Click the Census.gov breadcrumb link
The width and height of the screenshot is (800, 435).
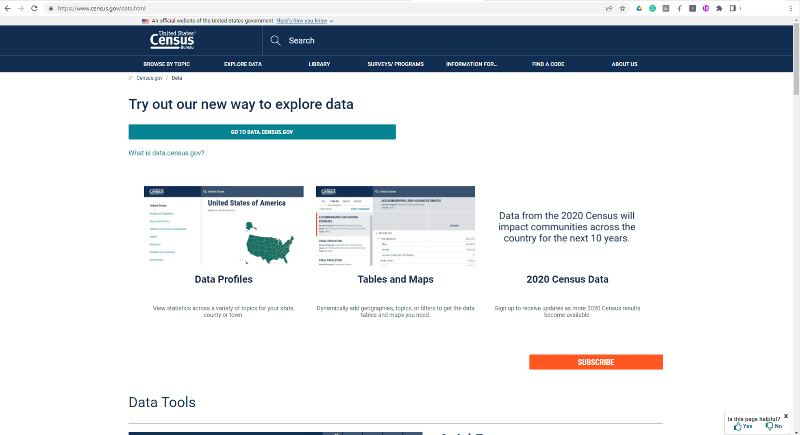click(149, 78)
